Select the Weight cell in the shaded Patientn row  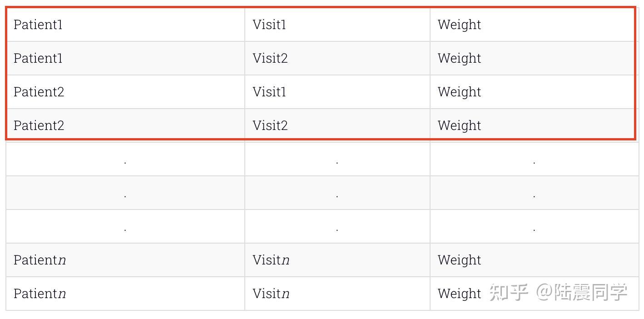click(459, 260)
